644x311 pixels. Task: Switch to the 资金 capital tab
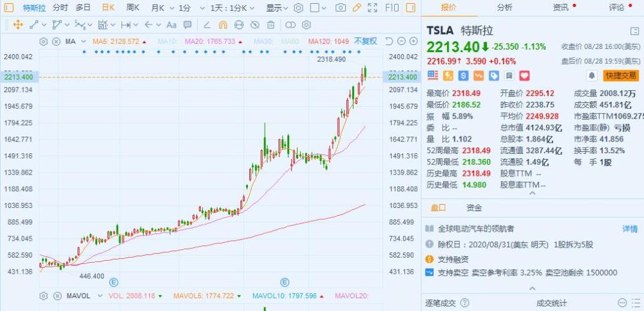tap(474, 208)
